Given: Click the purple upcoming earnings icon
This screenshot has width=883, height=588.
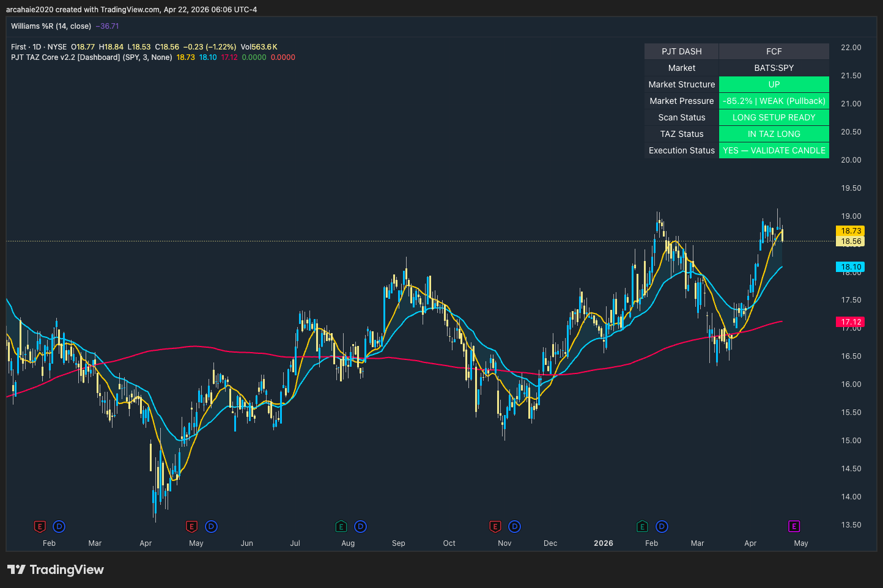Looking at the screenshot, I should coord(794,526).
